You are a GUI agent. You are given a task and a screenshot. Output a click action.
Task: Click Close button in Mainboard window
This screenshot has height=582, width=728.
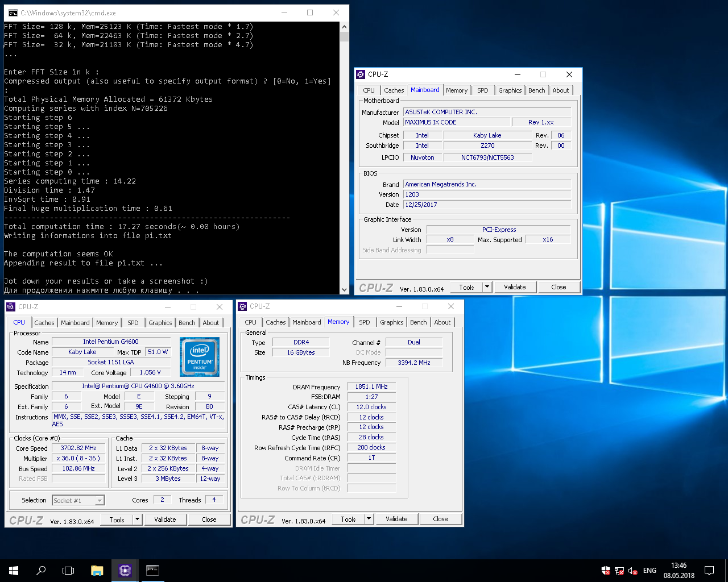pos(559,287)
